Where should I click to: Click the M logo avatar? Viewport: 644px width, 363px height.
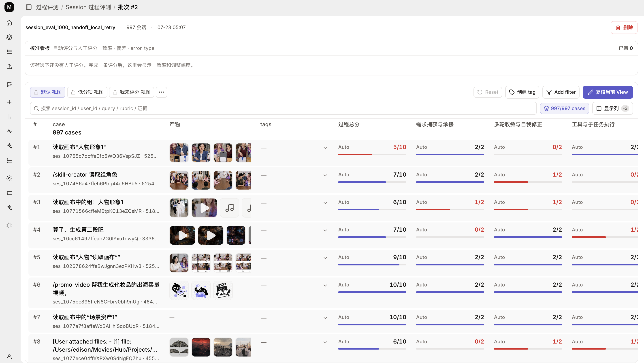pyautogui.click(x=9, y=7)
